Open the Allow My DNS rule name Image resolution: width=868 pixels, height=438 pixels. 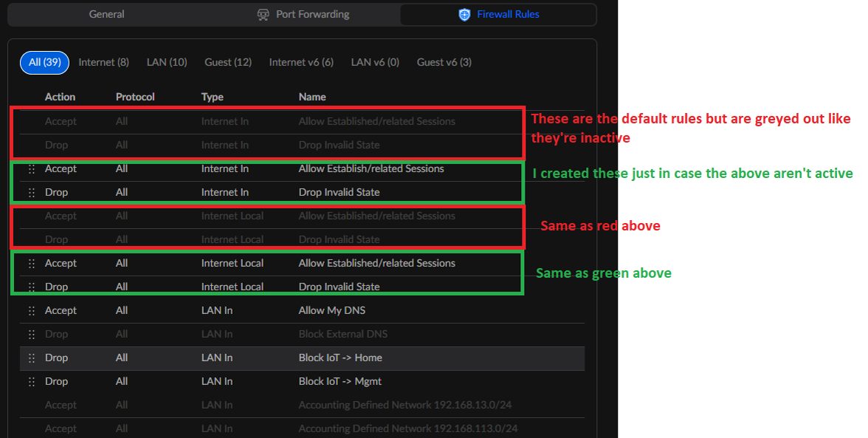pos(331,310)
